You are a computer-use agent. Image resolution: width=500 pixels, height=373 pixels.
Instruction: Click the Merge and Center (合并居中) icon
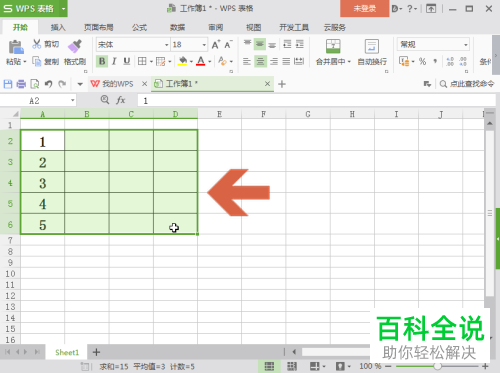pos(333,46)
